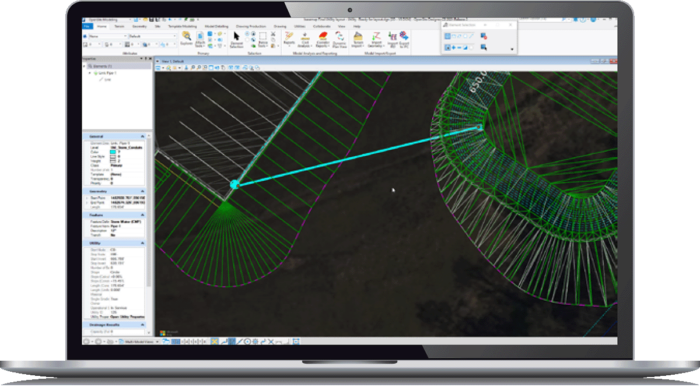Open the Help ribbon tab
The width and height of the screenshot is (700, 391).
coord(357,26)
